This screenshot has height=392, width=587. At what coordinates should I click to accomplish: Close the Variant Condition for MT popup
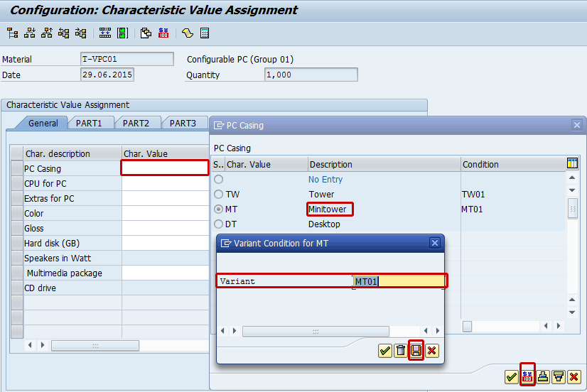(x=435, y=243)
